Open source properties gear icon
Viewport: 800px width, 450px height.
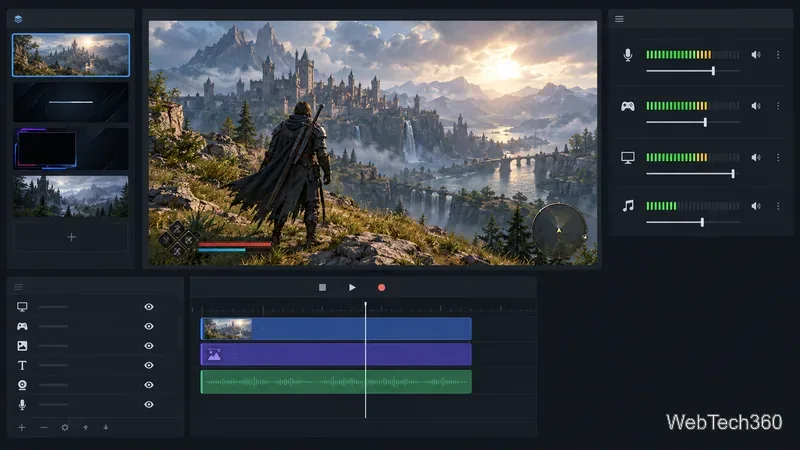point(65,428)
